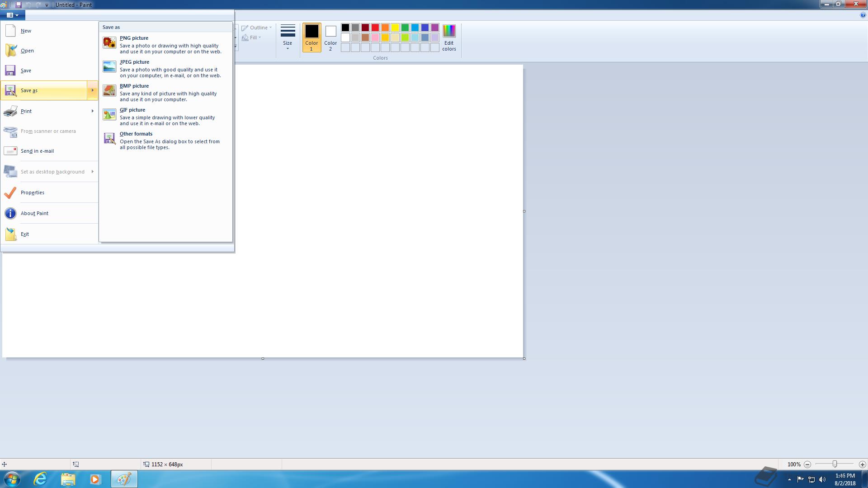Image resolution: width=868 pixels, height=488 pixels.
Task: Click the Open folder icon
Action: point(10,51)
